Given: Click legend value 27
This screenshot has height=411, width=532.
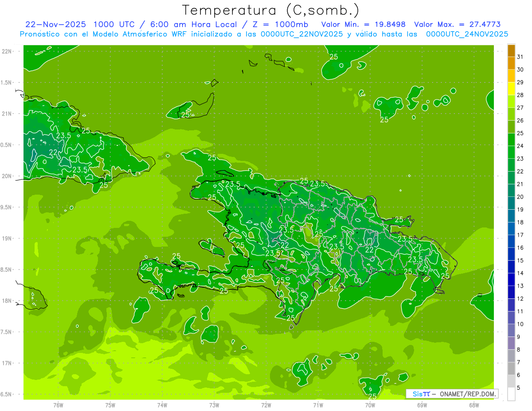Looking at the screenshot, I should point(520,108).
